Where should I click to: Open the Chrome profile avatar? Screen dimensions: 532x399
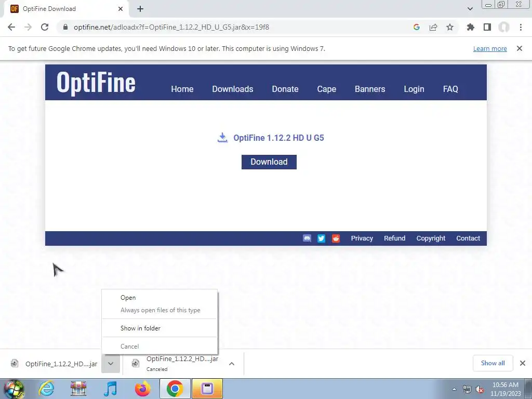[504, 27]
